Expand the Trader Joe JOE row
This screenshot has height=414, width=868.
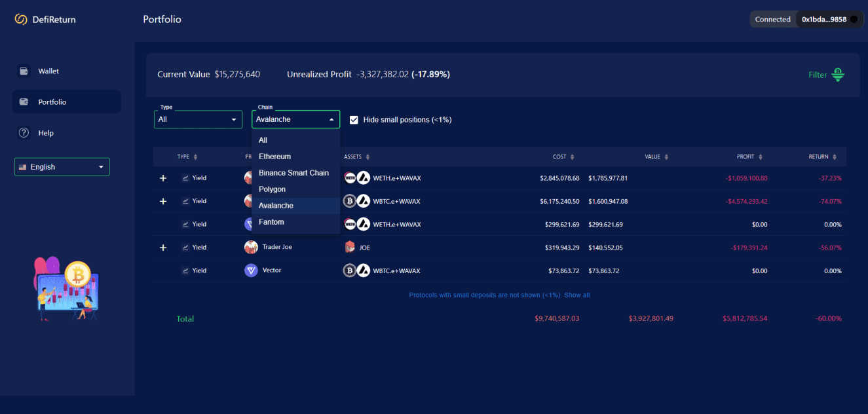coord(163,248)
